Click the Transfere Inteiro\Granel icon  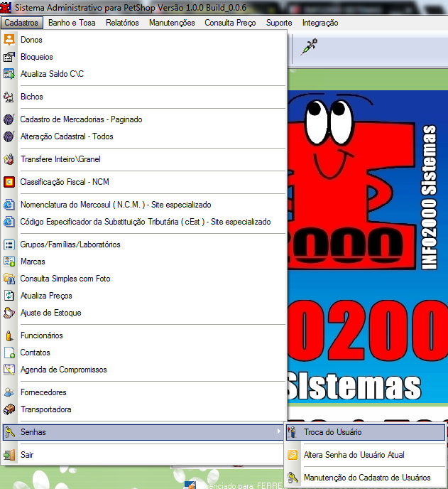tap(9, 159)
